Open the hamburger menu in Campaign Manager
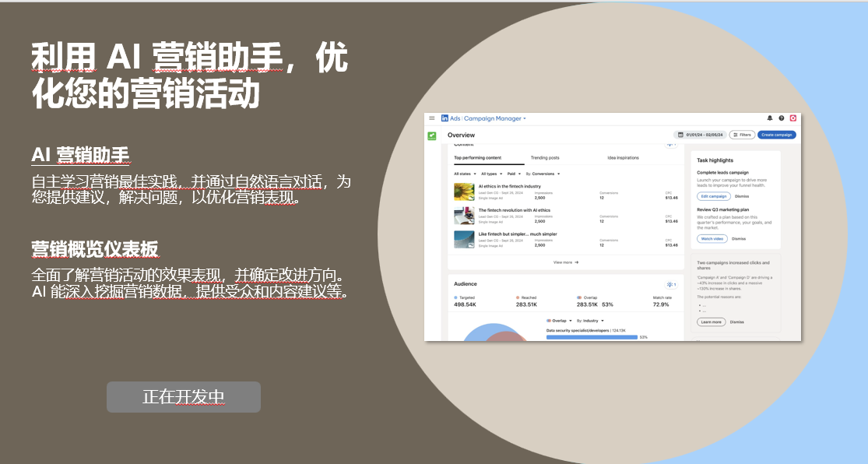Viewport: 868px width, 464px height. [x=432, y=118]
